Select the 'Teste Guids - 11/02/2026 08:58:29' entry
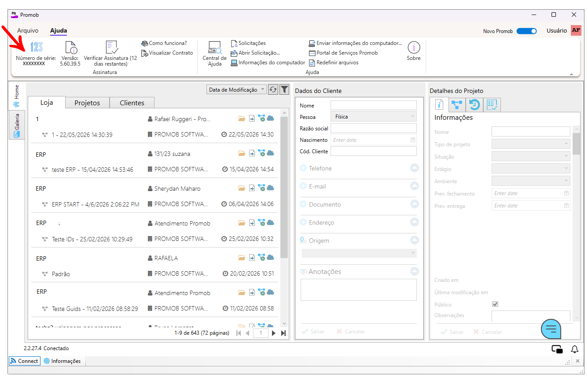This screenshot has height=388, width=588. point(95,309)
